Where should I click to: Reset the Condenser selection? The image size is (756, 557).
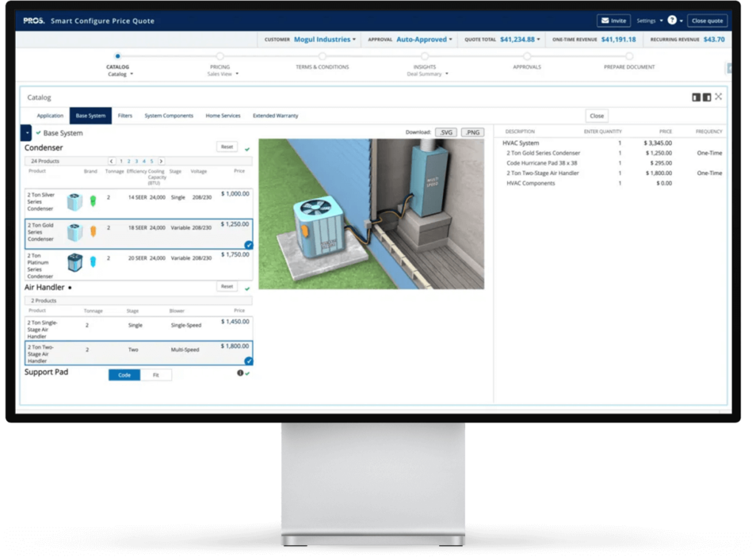227,147
